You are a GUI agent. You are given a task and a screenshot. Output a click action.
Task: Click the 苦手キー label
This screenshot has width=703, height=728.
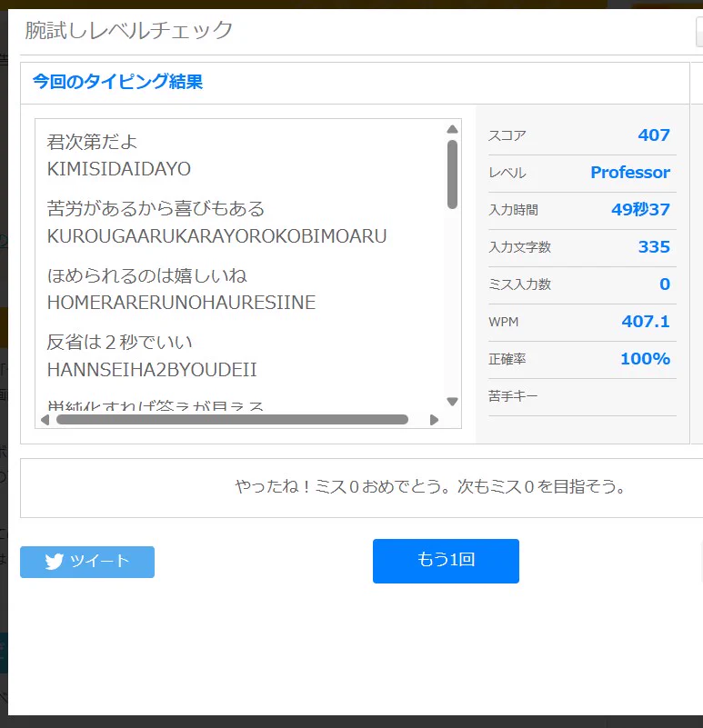[513, 396]
